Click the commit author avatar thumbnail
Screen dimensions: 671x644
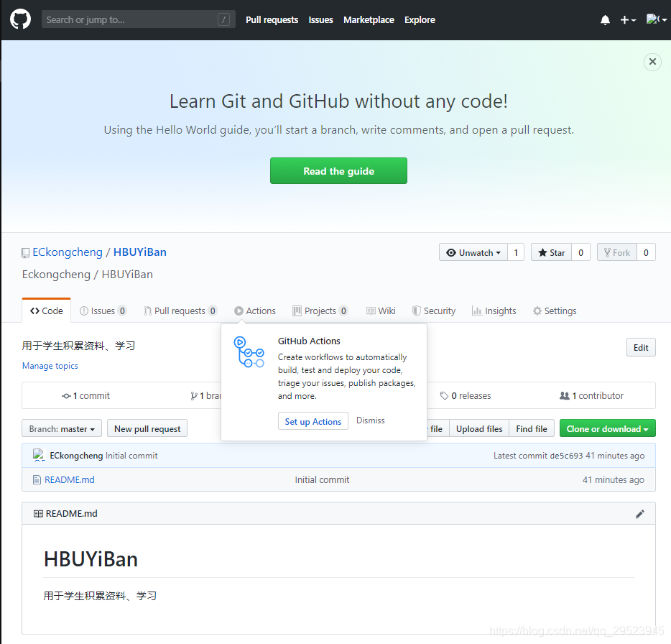coord(39,455)
